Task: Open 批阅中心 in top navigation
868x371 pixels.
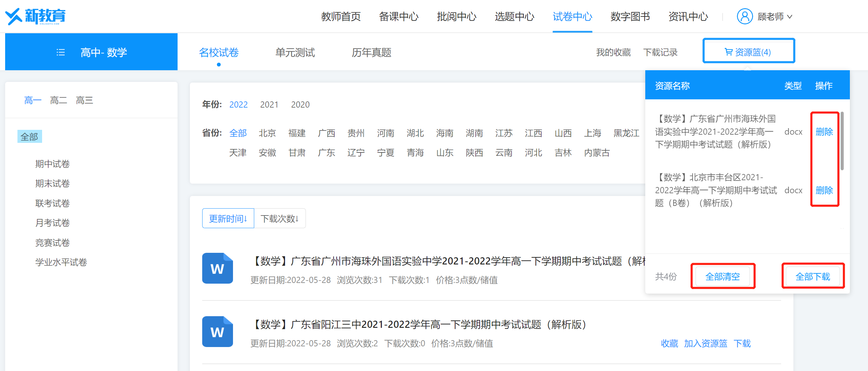Action: [456, 16]
